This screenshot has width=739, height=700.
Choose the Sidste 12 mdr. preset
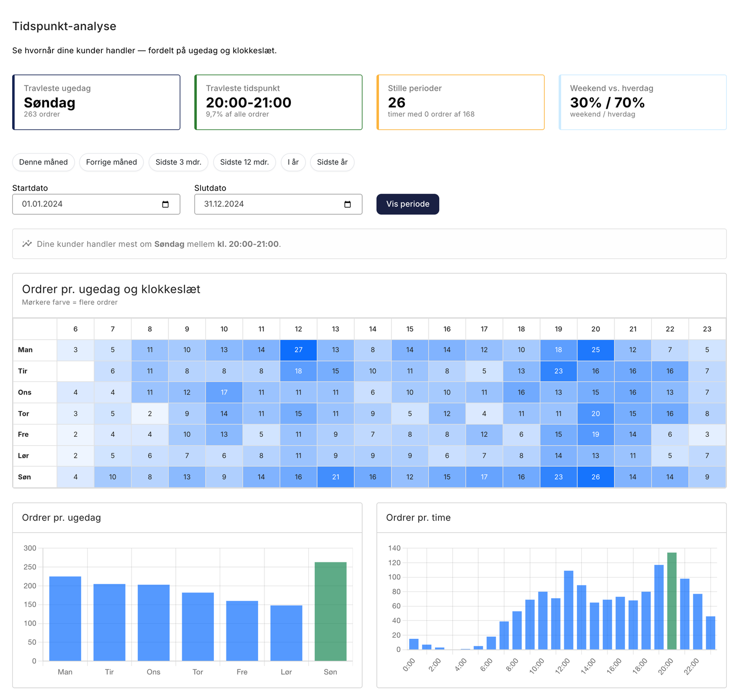(x=244, y=162)
